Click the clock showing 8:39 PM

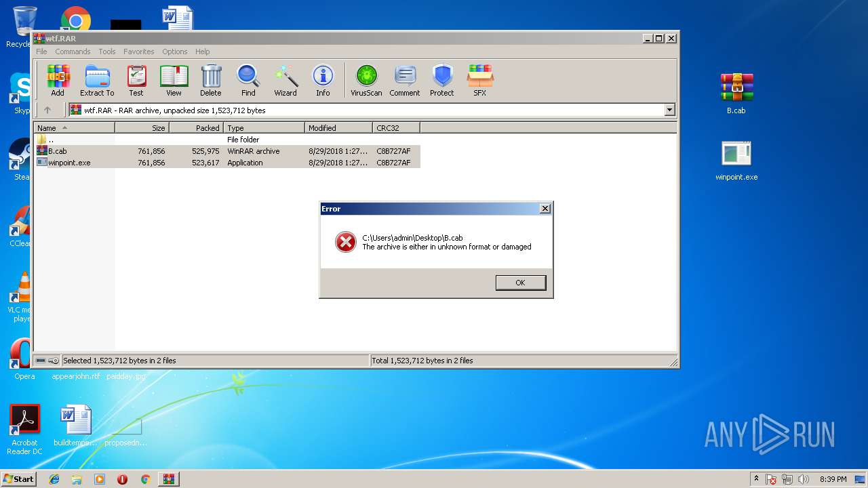pos(833,479)
